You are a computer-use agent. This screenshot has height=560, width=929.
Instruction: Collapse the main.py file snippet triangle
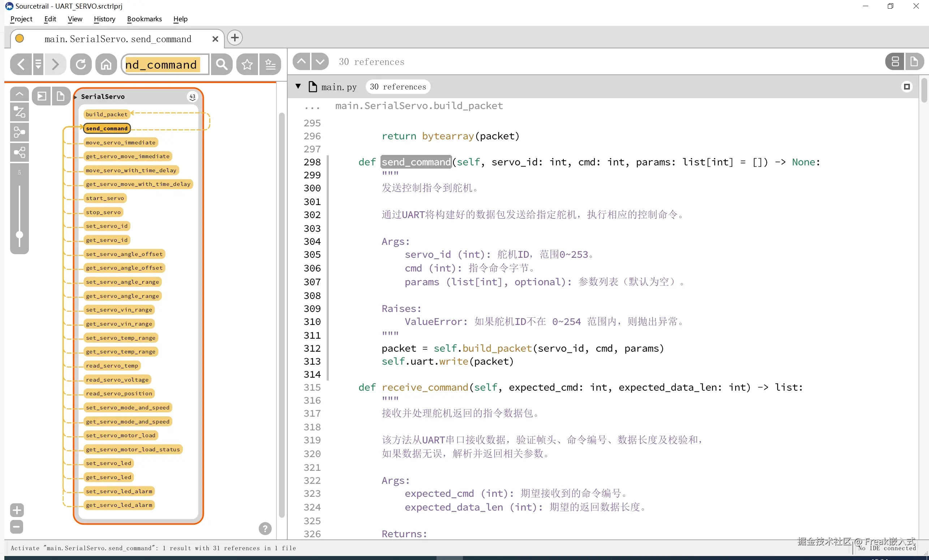click(x=298, y=86)
